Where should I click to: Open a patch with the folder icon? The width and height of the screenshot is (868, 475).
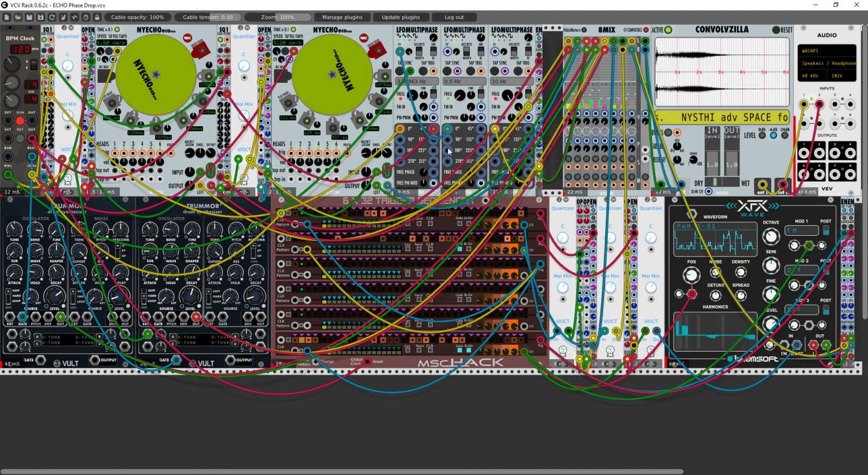pos(18,17)
